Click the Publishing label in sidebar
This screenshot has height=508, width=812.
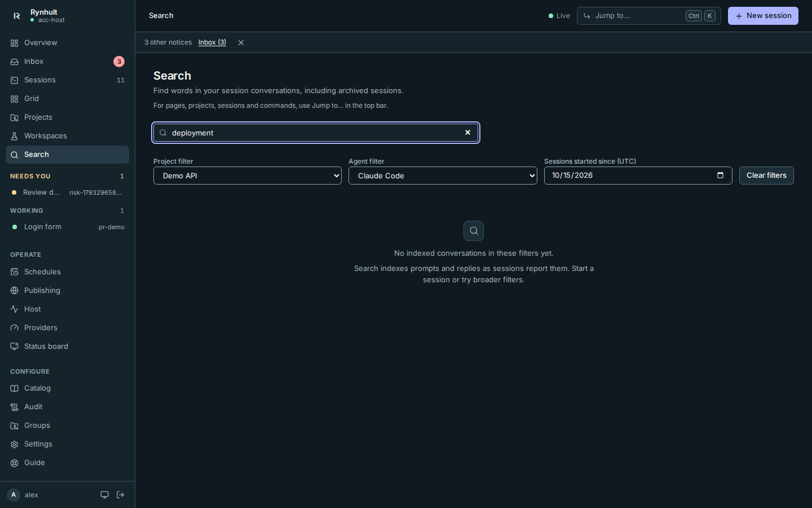pyautogui.click(x=42, y=291)
